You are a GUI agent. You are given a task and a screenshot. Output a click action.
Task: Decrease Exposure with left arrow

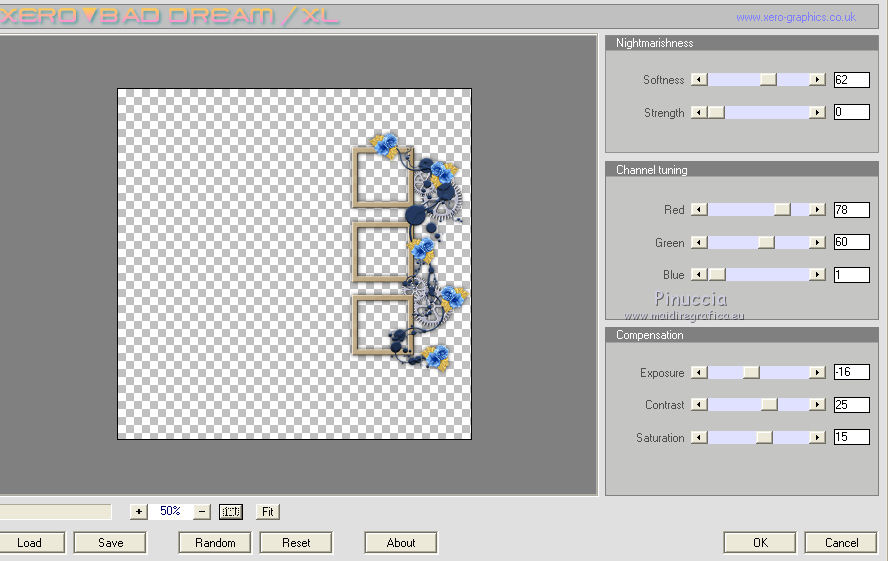(x=699, y=372)
